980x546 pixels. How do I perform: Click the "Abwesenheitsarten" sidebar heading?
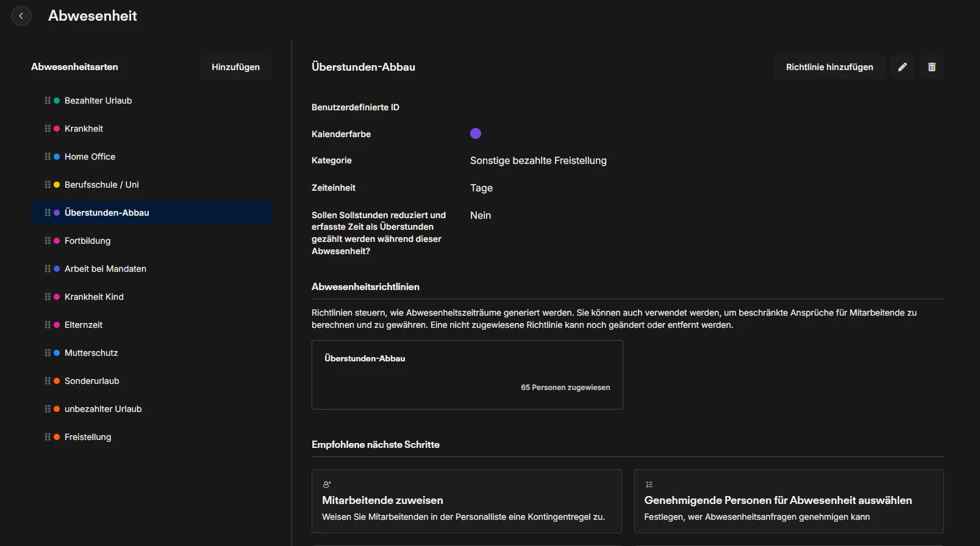point(74,67)
